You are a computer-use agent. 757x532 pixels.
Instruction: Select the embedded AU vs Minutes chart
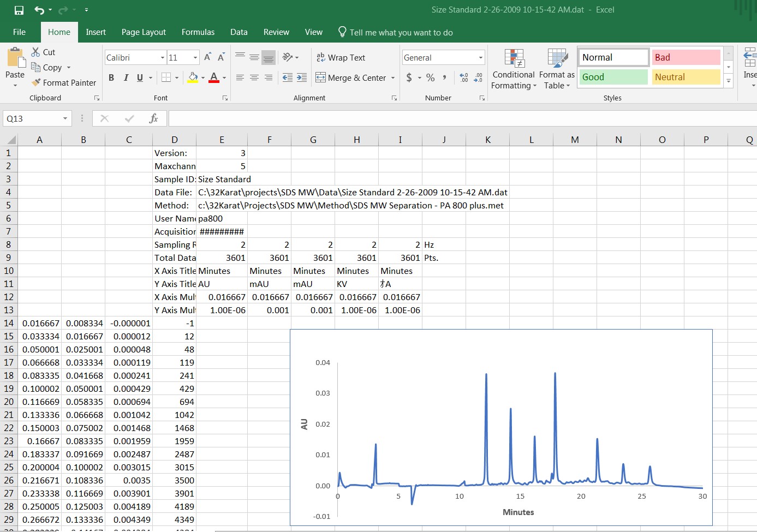tap(501, 427)
